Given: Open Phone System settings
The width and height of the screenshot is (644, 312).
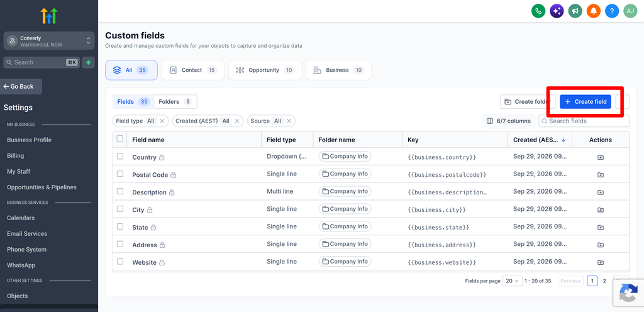Looking at the screenshot, I should click(x=26, y=250).
